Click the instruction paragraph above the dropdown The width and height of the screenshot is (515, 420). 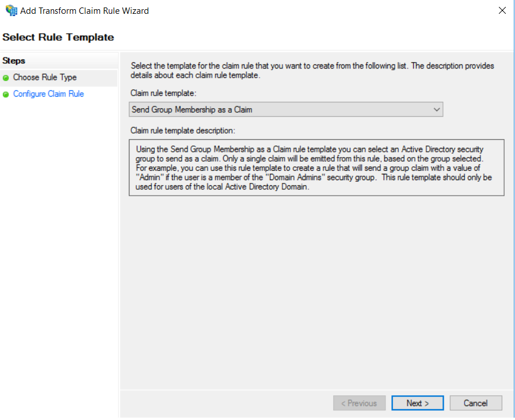coord(312,70)
